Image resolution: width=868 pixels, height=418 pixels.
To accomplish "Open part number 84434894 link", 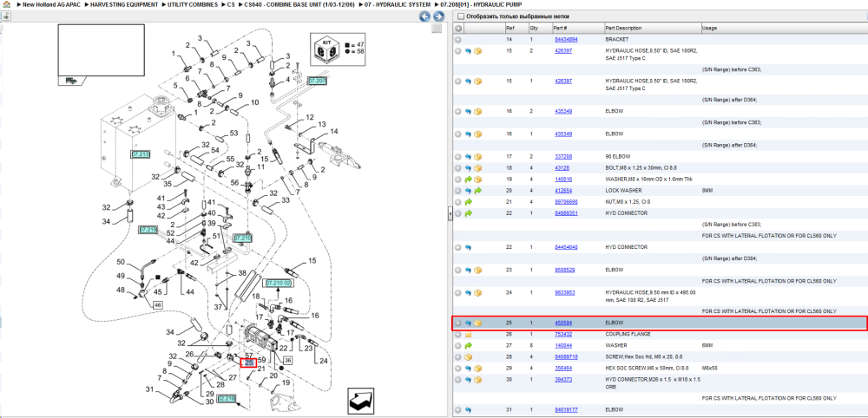I will (x=566, y=40).
